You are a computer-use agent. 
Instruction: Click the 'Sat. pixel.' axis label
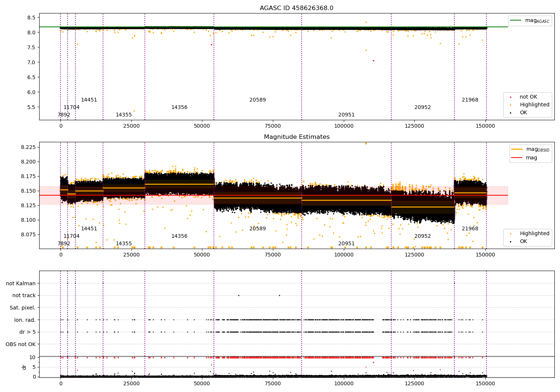[x=23, y=308]
